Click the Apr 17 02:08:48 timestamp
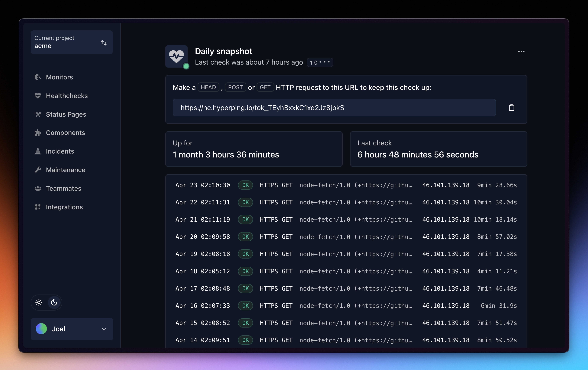 point(203,289)
